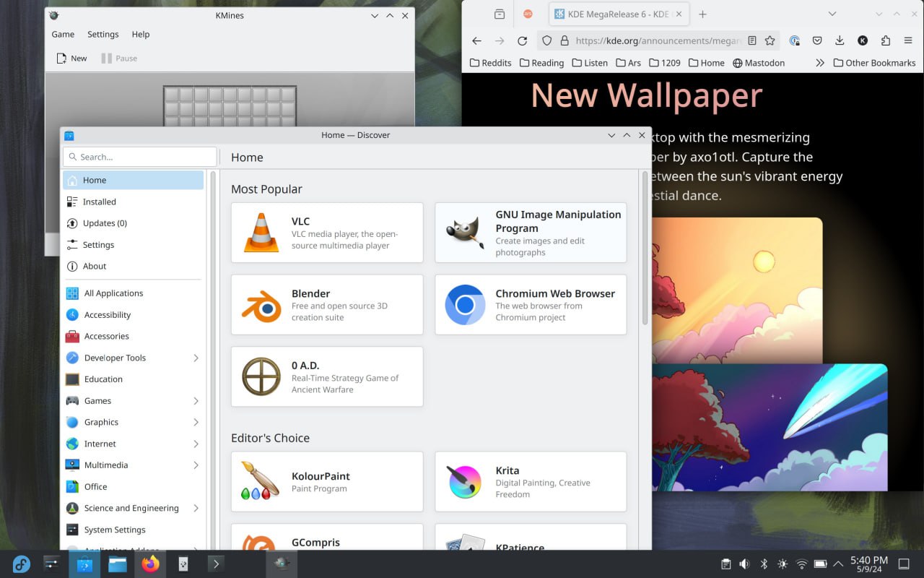This screenshot has width=924, height=578.
Task: Expand the Developer Tools category
Action: (196, 358)
